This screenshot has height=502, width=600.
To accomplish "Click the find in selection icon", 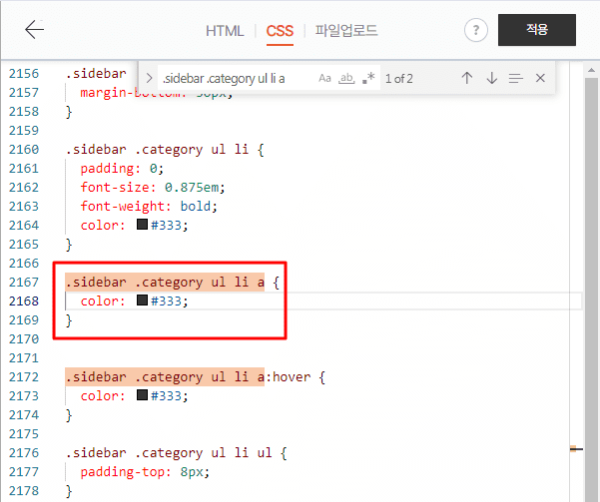I will click(x=515, y=78).
